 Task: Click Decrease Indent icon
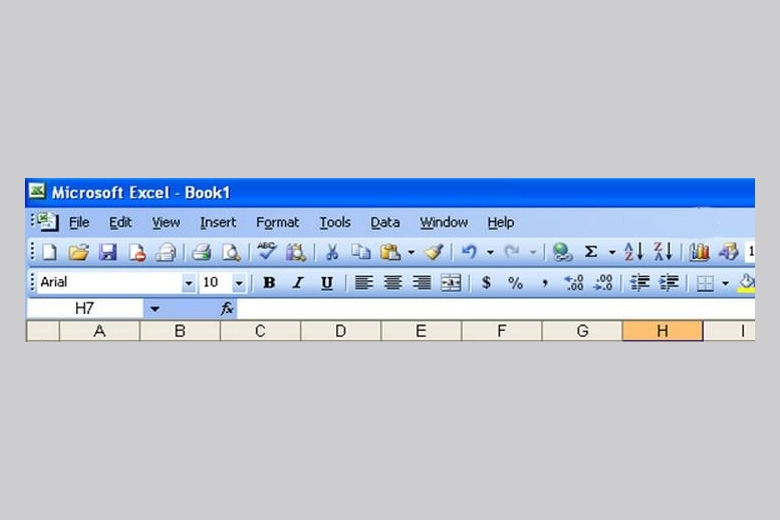(x=639, y=283)
